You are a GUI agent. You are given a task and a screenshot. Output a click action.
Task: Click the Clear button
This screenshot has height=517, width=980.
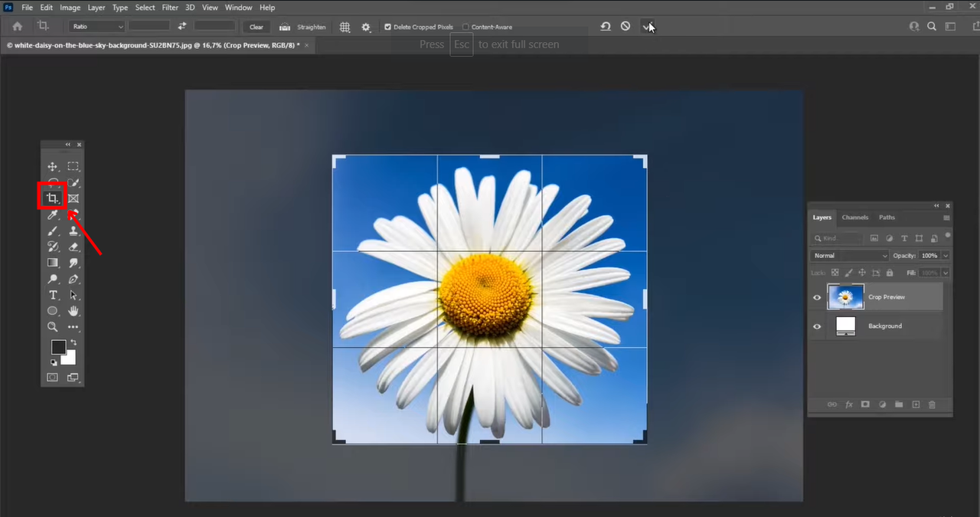pyautogui.click(x=256, y=27)
